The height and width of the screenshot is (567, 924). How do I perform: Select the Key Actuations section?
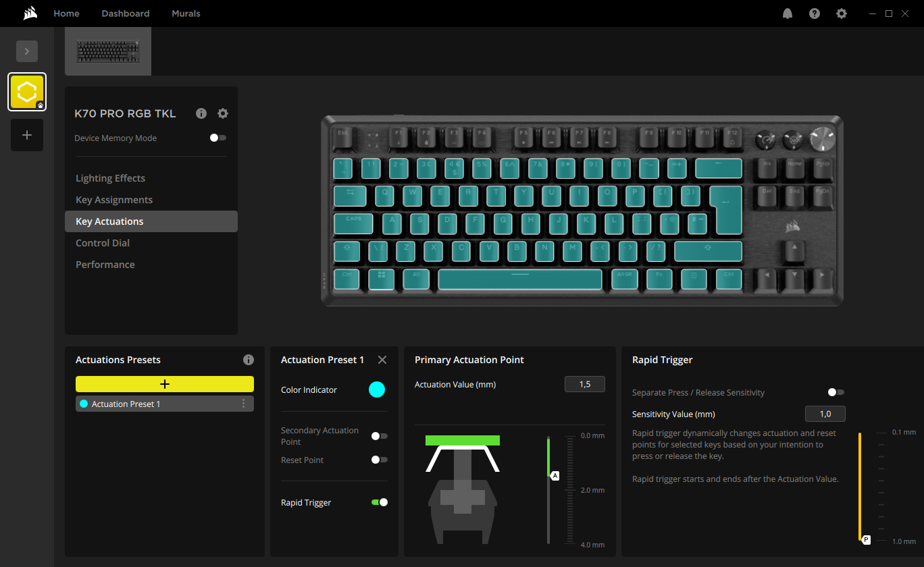(x=151, y=221)
